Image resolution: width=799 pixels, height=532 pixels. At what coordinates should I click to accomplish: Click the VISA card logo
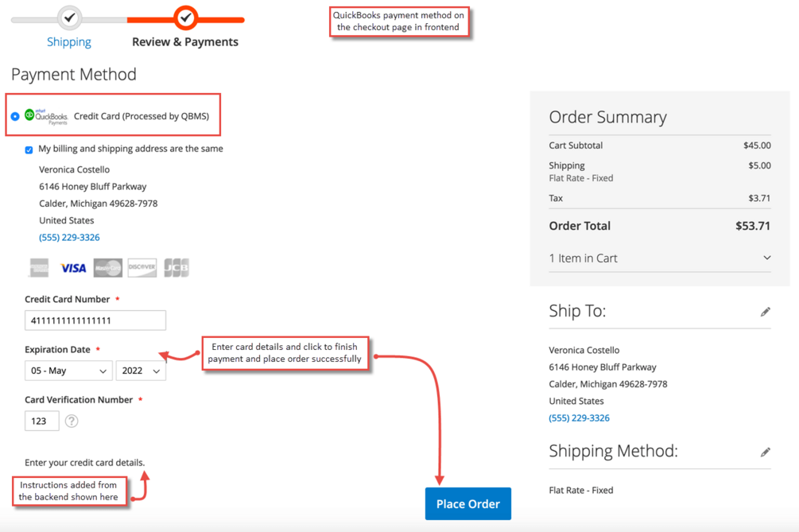tap(73, 268)
